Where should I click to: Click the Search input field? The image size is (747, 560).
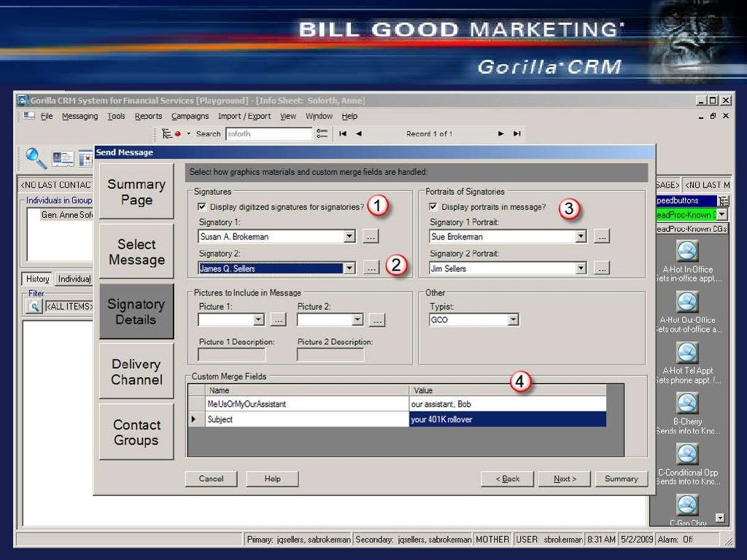click(268, 134)
